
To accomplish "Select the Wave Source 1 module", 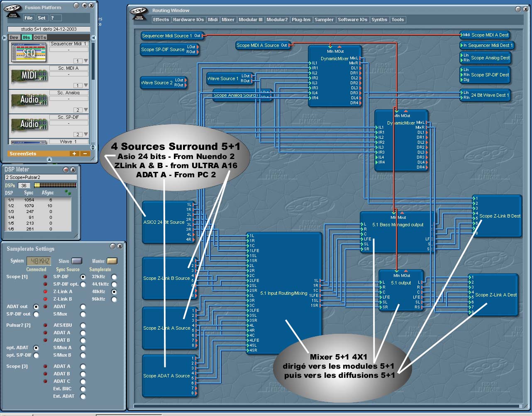I will pos(229,78).
